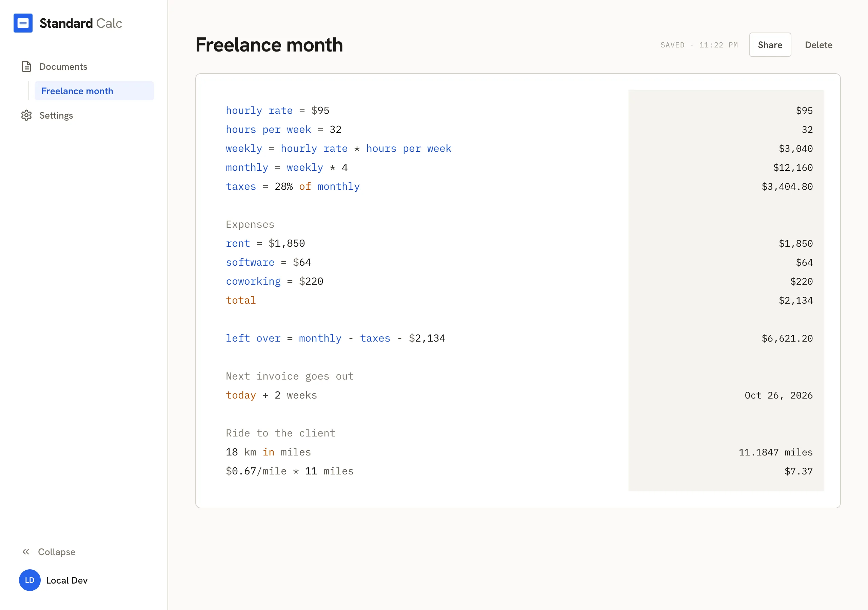Click the Delete button
Screen dimensions: 868x610
pos(818,45)
